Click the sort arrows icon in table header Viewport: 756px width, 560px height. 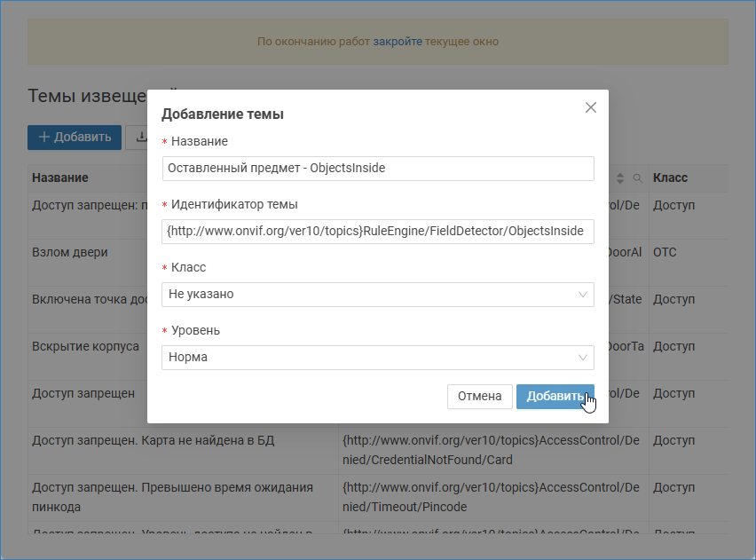(x=618, y=178)
